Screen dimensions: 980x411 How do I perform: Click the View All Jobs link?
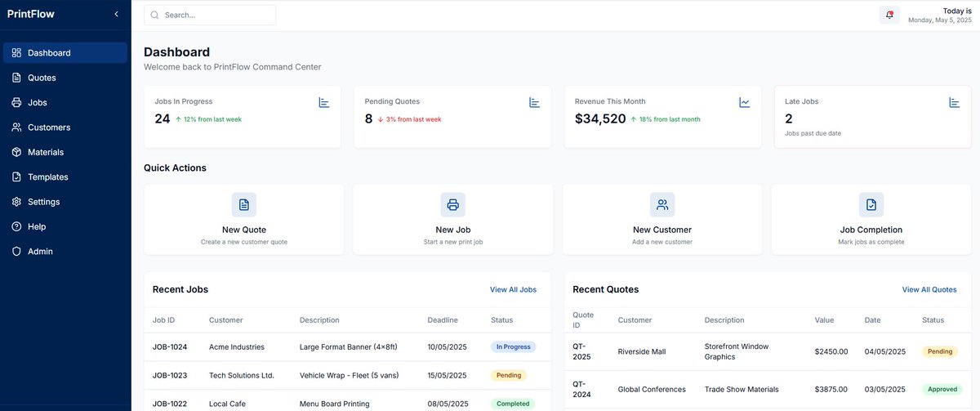coord(513,289)
